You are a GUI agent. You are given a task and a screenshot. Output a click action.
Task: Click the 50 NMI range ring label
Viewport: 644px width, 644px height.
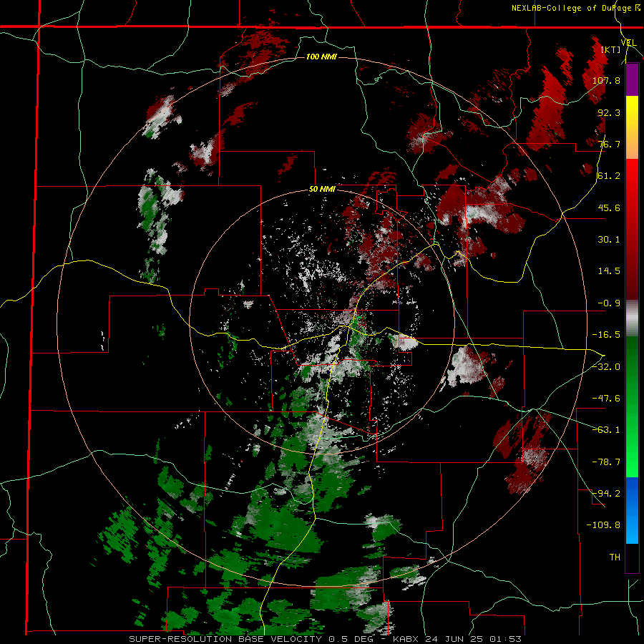click(x=322, y=190)
